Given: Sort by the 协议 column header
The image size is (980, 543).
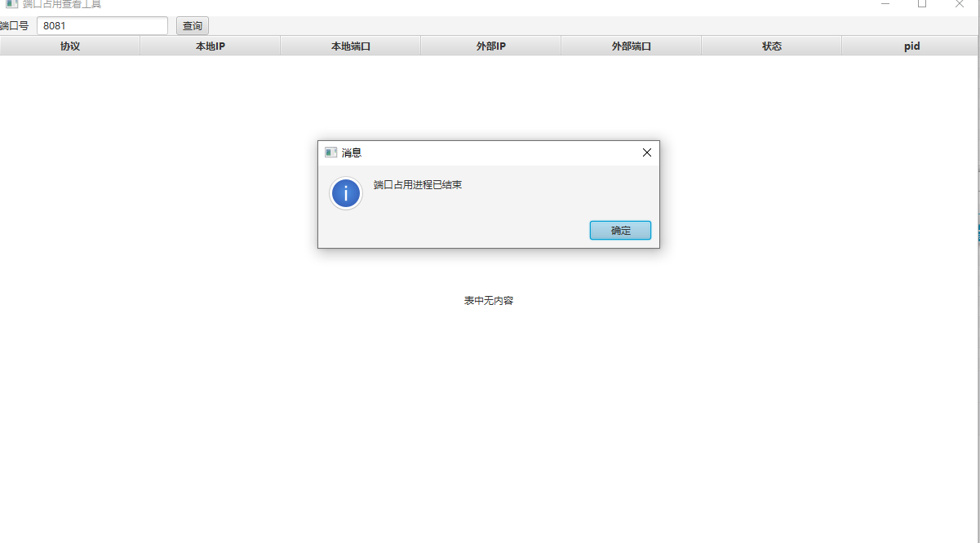Looking at the screenshot, I should (x=70, y=46).
